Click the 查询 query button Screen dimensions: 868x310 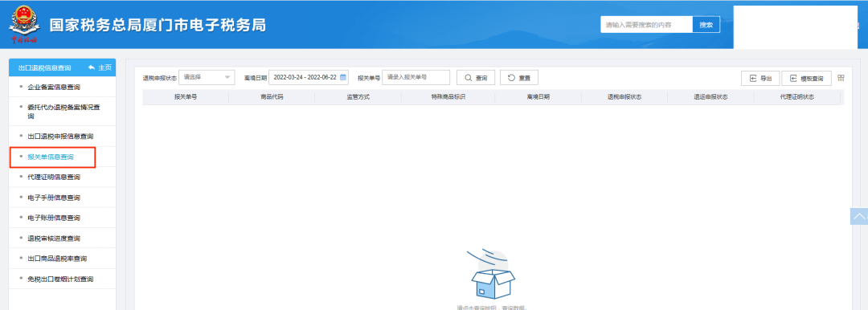click(476, 78)
